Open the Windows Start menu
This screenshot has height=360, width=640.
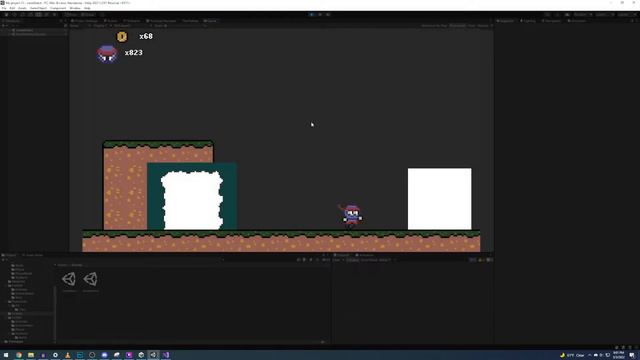point(6,355)
